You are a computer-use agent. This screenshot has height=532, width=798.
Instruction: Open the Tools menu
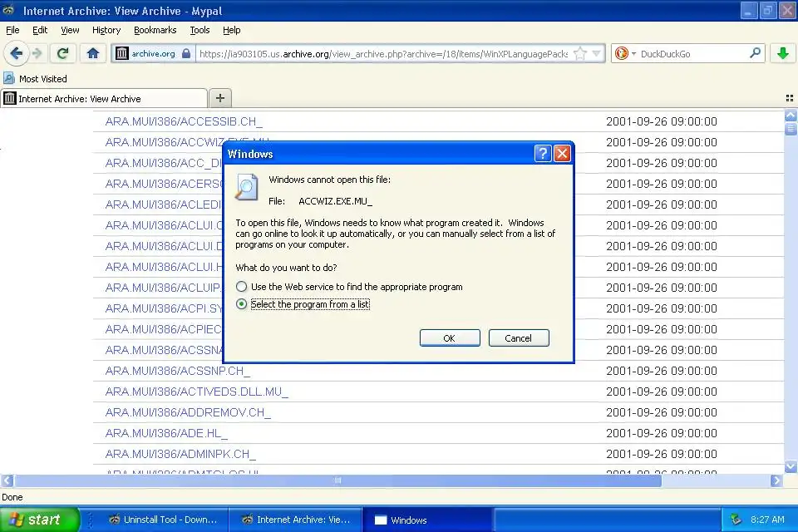click(199, 30)
